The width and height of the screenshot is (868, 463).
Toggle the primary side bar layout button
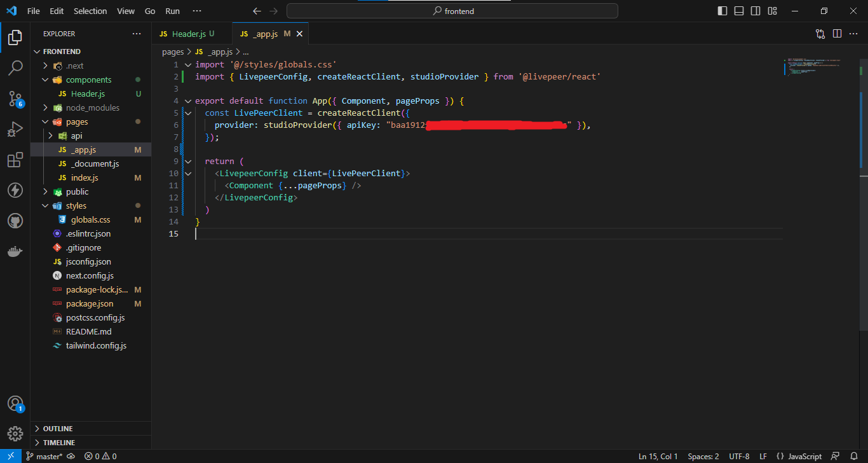click(722, 11)
